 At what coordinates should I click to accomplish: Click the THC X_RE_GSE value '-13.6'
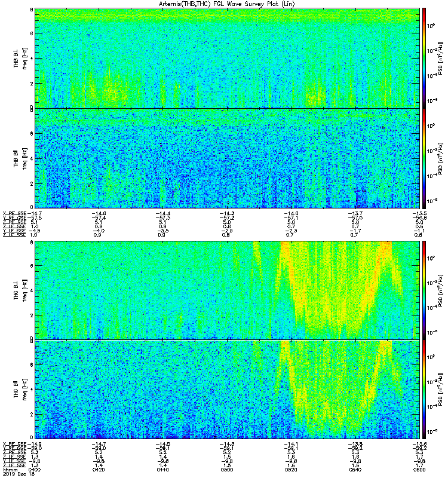(419, 444)
